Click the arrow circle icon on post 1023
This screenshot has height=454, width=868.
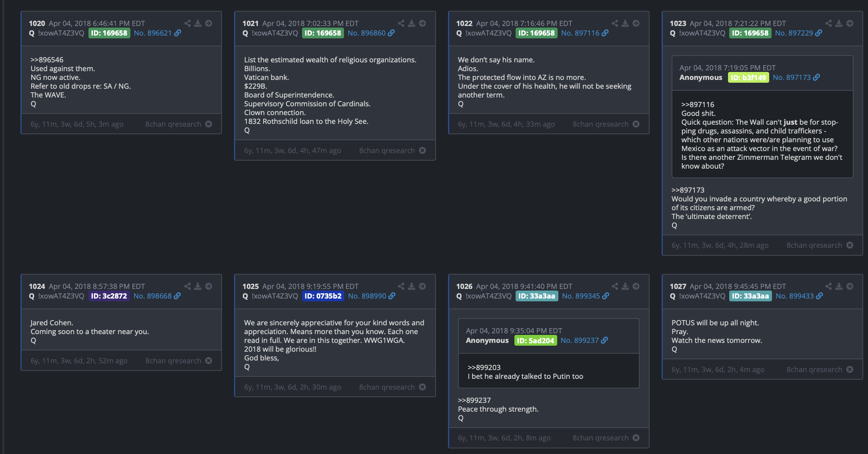[850, 24]
